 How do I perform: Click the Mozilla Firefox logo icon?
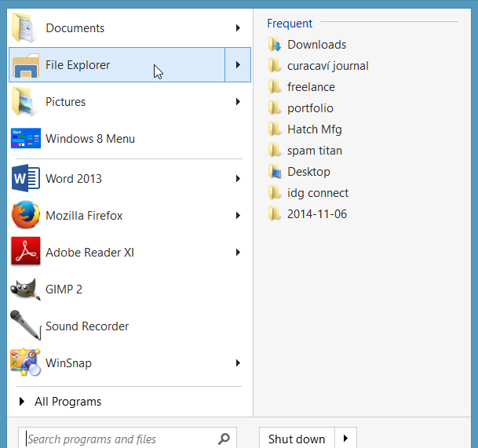pyautogui.click(x=26, y=215)
